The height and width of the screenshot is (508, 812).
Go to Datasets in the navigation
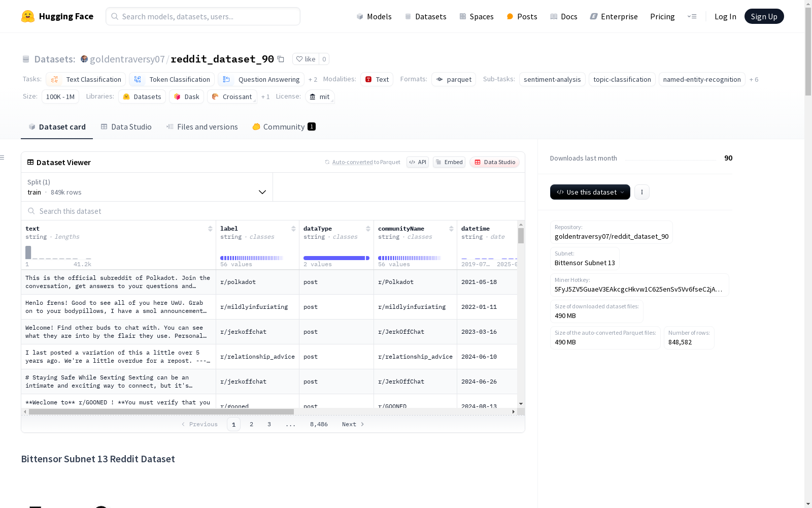click(425, 16)
